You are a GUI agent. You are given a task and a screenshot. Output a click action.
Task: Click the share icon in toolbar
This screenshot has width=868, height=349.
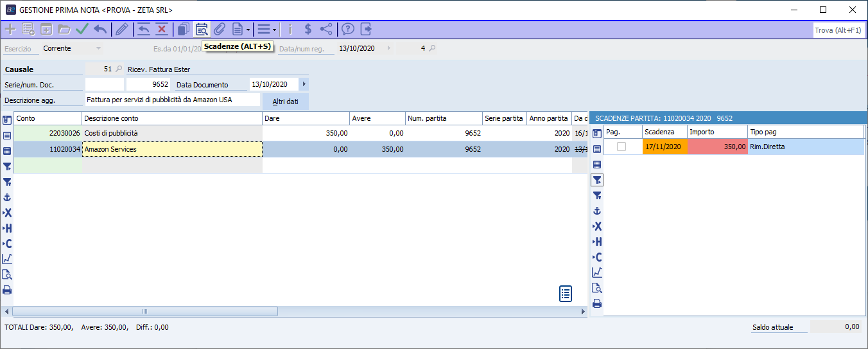coord(326,29)
